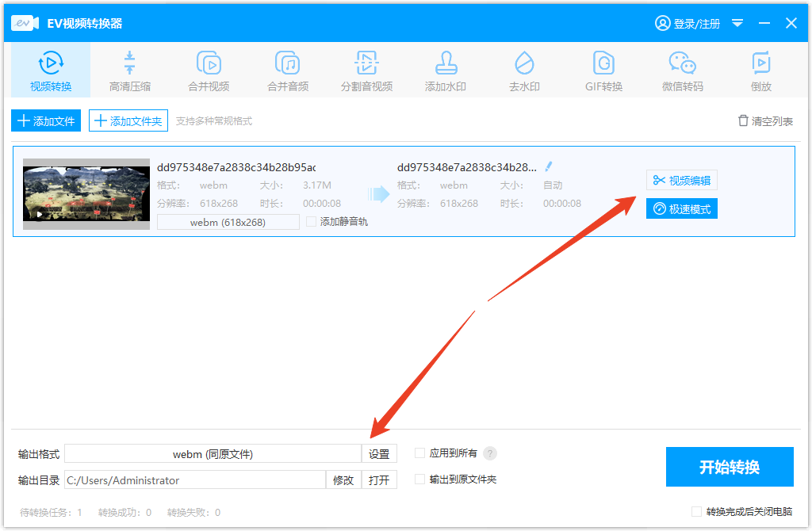Viewport: 812px width, 531px height.
Task: Click the 输出目录 path input field
Action: [195, 480]
